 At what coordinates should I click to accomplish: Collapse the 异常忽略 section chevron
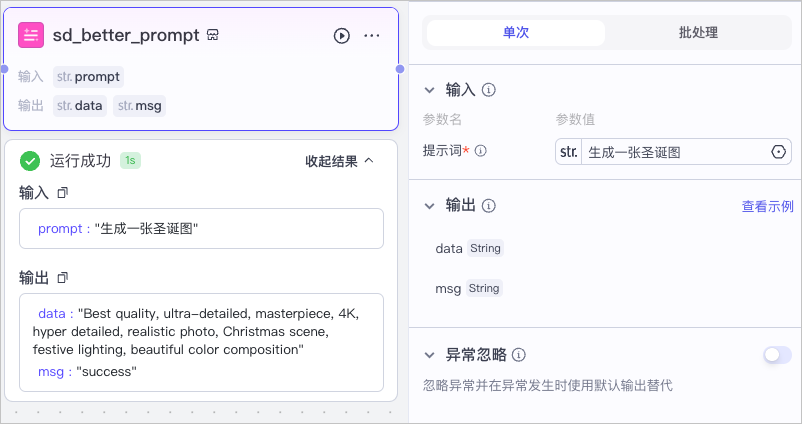(x=430, y=355)
